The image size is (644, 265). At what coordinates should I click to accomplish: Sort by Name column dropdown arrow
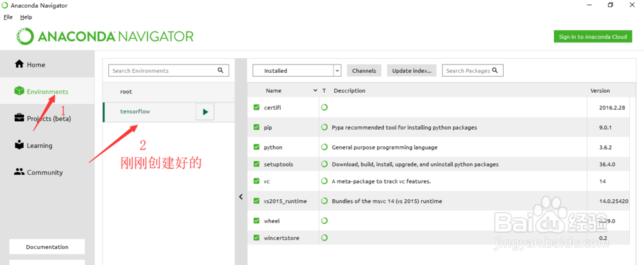pyautogui.click(x=315, y=90)
